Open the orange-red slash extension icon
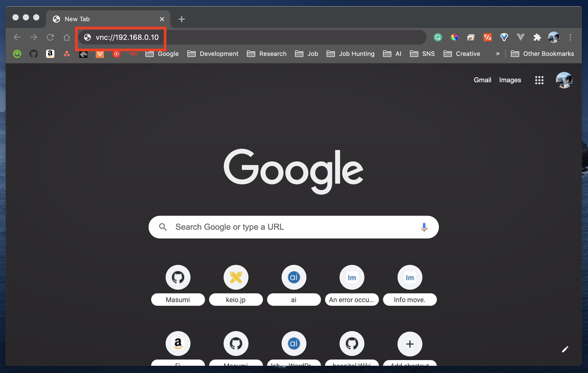Viewport: 588px width, 373px height. (x=487, y=37)
